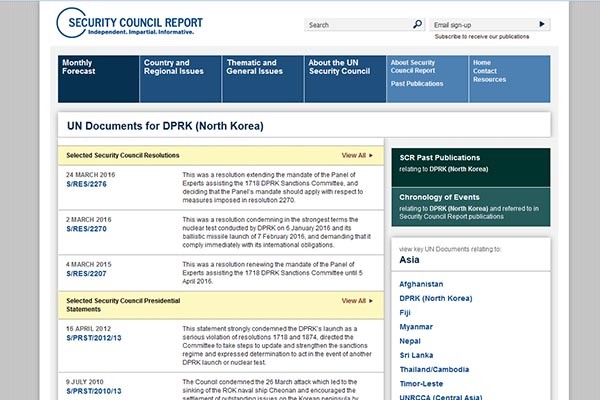The image size is (600, 400).
Task: Click the search magnifier icon
Action: 417,24
